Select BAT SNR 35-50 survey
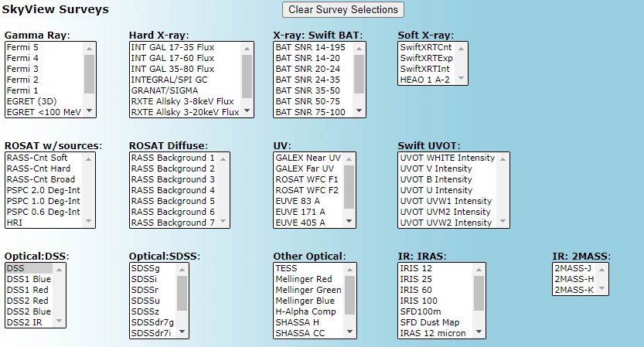This screenshot has height=347, width=644. [313, 90]
